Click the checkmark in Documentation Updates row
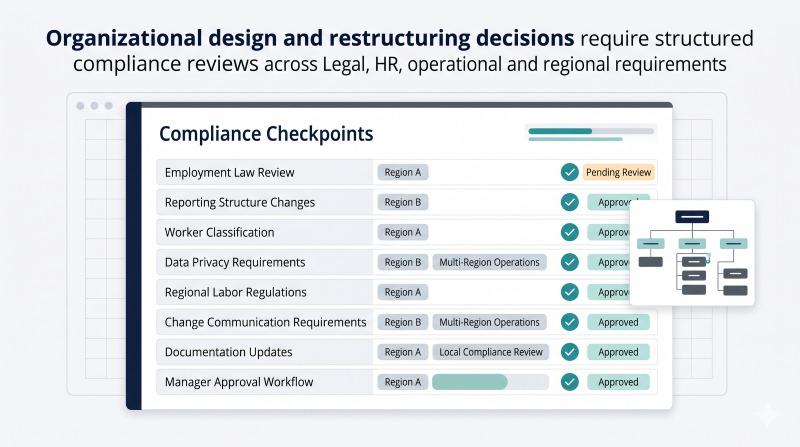This screenshot has width=800, height=447. tap(569, 352)
